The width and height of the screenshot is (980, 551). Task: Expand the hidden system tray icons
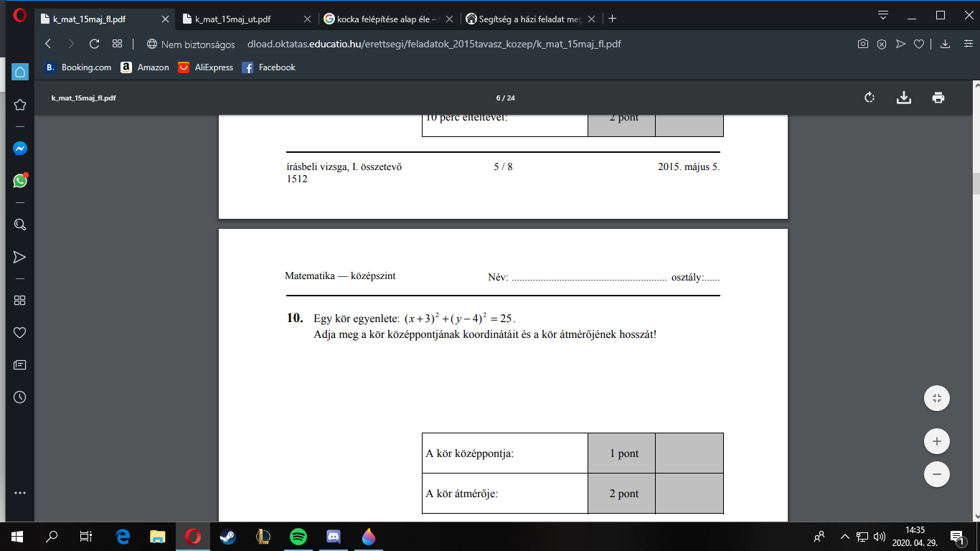pos(844,536)
